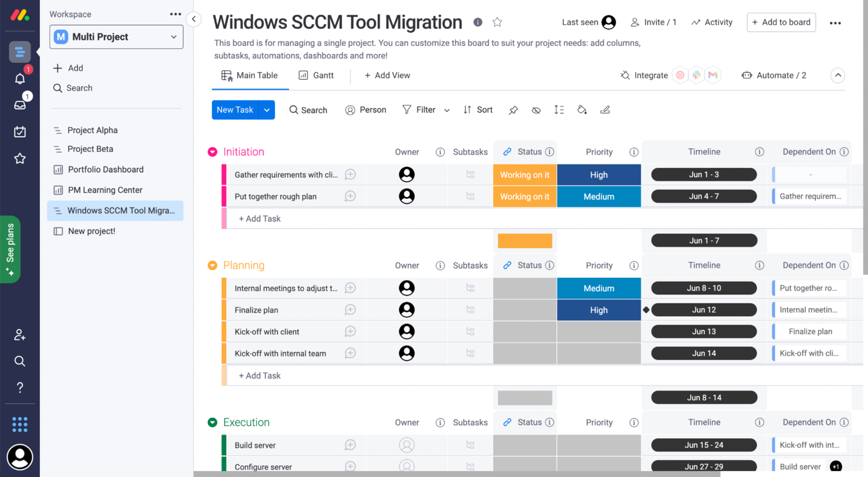Click Working on it status for Gather requirements
This screenshot has height=477, width=868.
pos(525,175)
